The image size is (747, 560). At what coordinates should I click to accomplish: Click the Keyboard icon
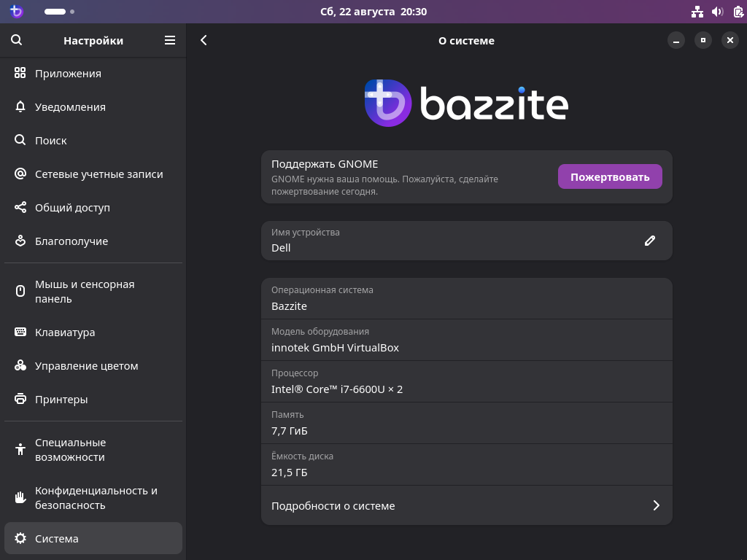(20, 332)
